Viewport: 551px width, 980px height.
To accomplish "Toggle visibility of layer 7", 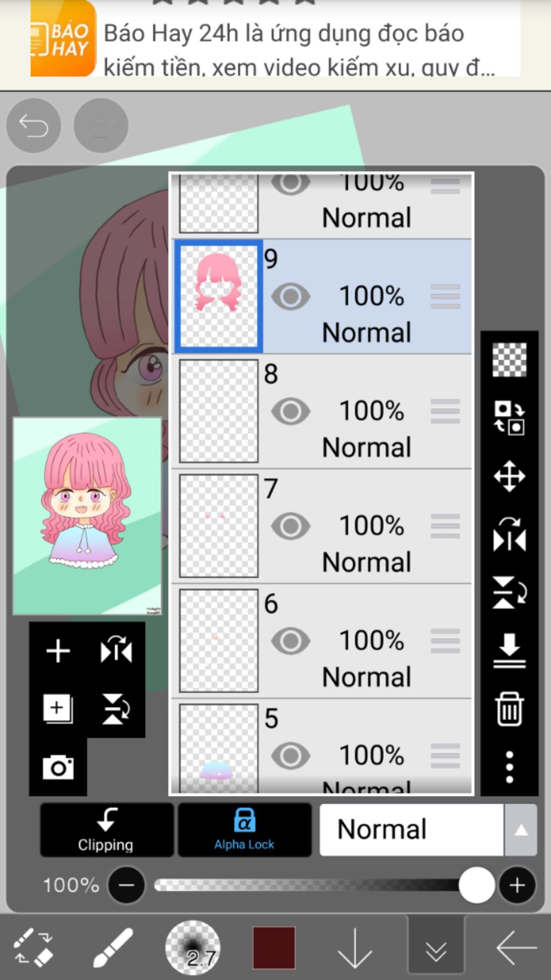I will tap(291, 526).
